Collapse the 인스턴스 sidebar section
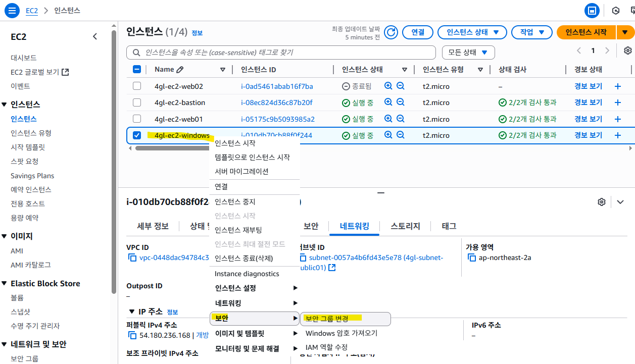The height and width of the screenshot is (364, 635). (5, 105)
